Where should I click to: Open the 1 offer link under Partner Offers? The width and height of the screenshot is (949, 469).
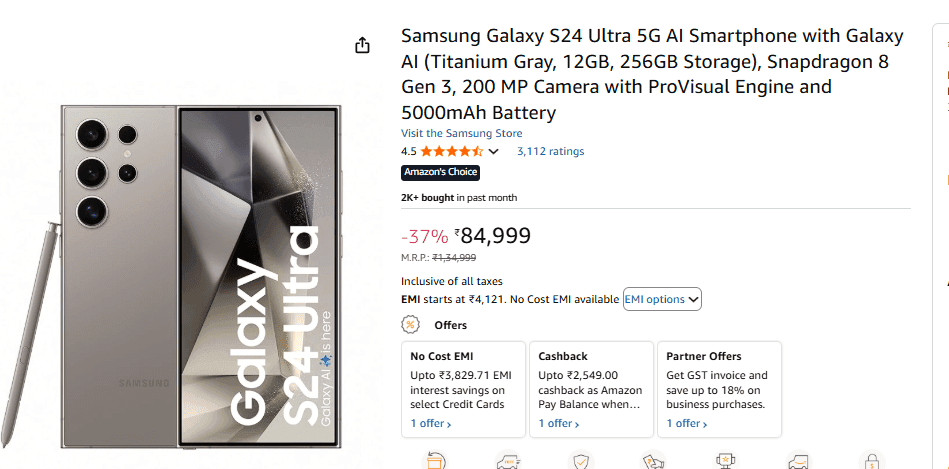click(x=685, y=424)
